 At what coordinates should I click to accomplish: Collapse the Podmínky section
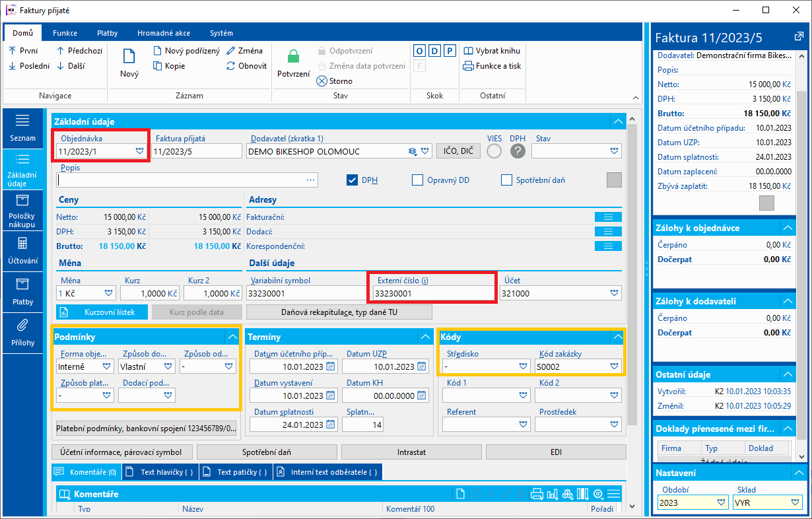pyautogui.click(x=232, y=337)
